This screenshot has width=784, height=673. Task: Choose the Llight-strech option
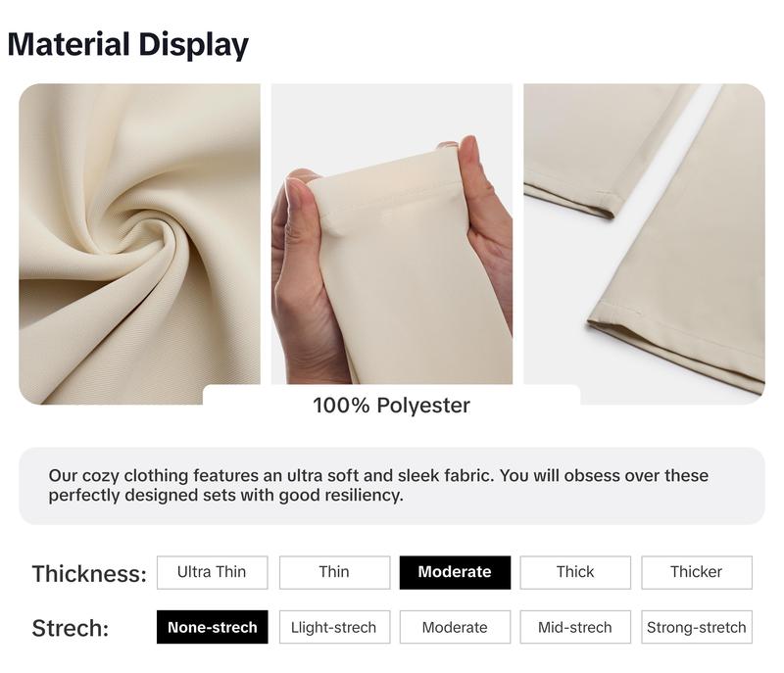[x=334, y=627]
